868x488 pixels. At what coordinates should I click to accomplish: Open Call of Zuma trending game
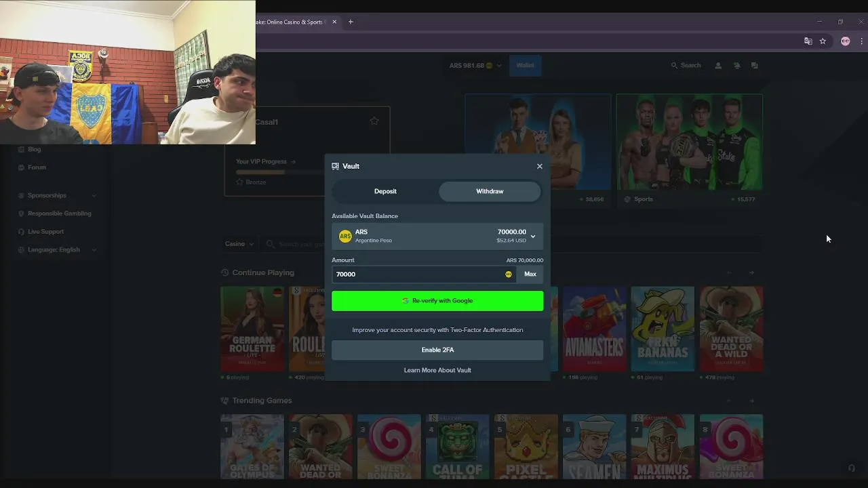click(x=458, y=447)
